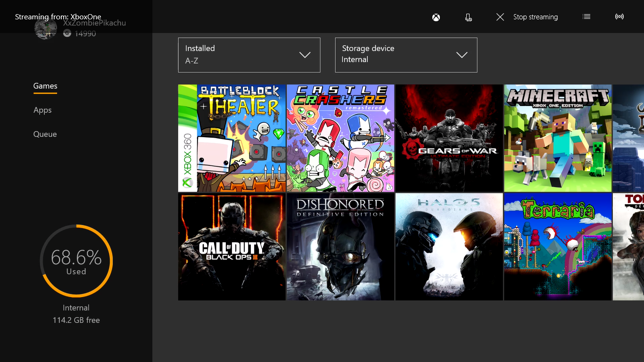Open the XxZombiePikachu profile avatar
The height and width of the screenshot is (362, 644).
[46, 28]
